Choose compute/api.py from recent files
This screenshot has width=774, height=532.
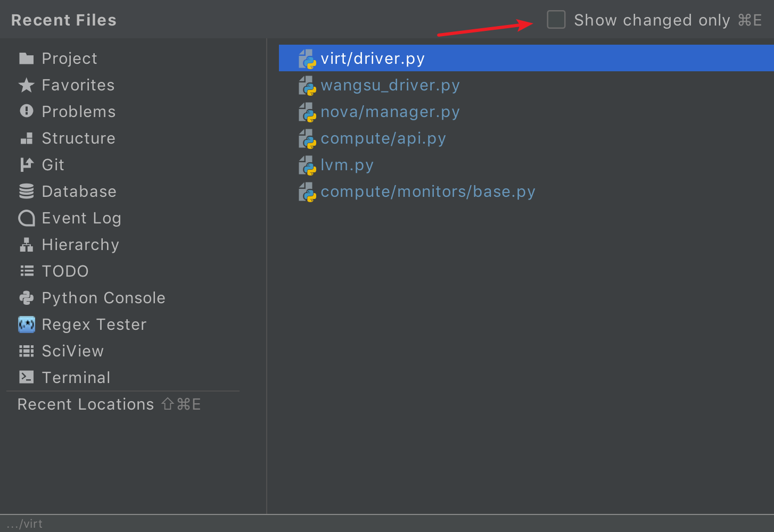pyautogui.click(x=383, y=138)
